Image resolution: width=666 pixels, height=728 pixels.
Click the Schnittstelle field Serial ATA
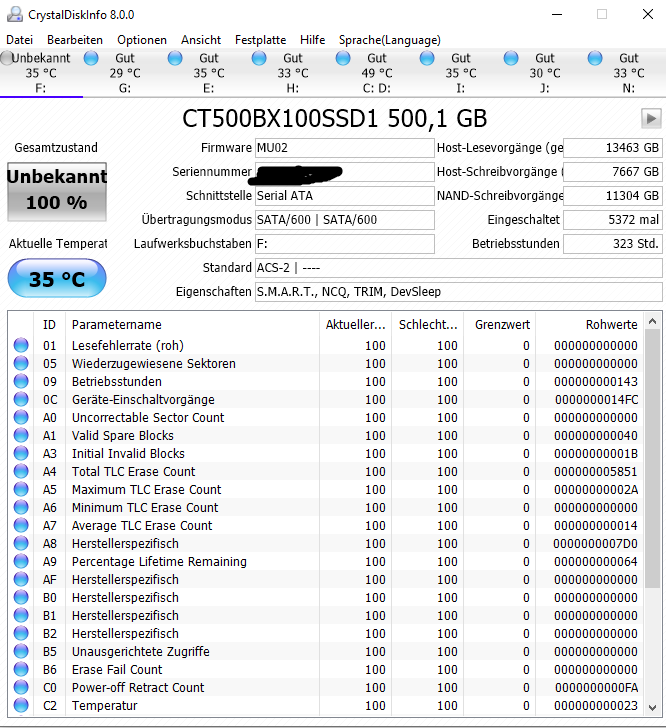345,196
